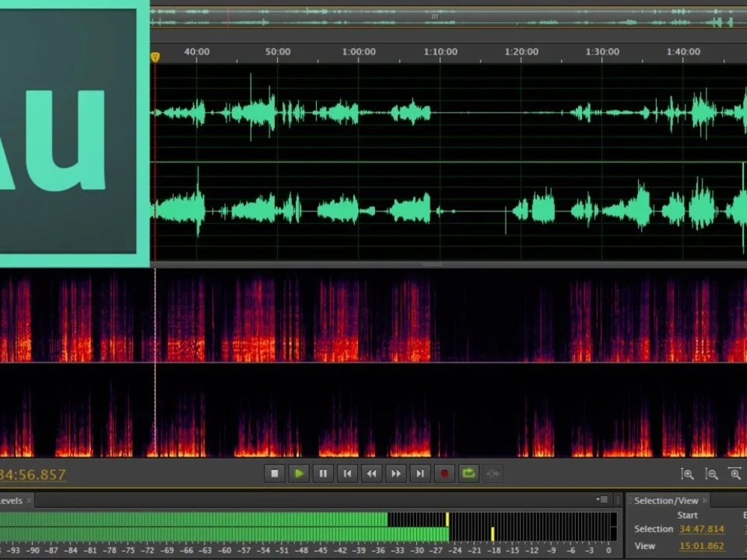Move playhead to previous marker
Viewport: 747px width, 560px height.
point(347,473)
